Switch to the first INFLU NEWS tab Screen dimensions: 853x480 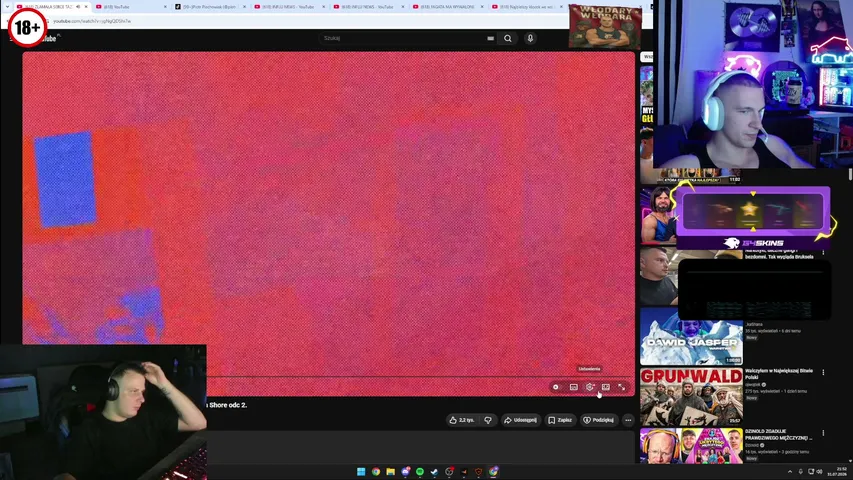click(x=288, y=7)
